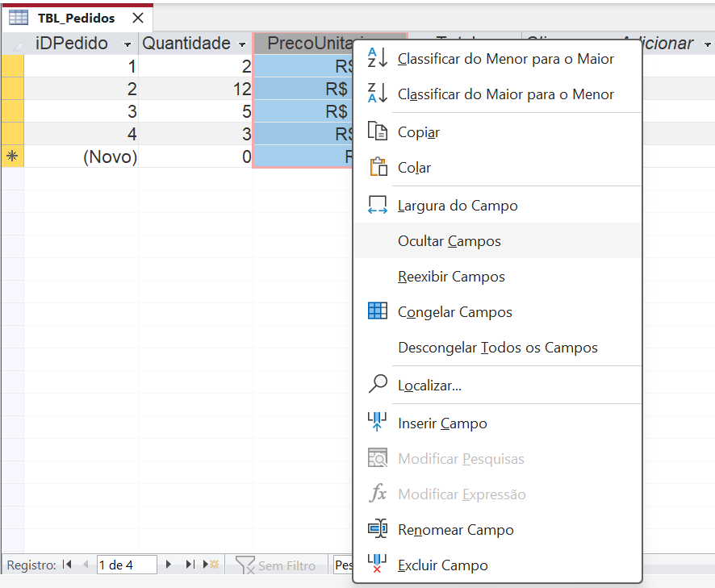Expand the Clique para Adicionar dropdown

[x=707, y=44]
